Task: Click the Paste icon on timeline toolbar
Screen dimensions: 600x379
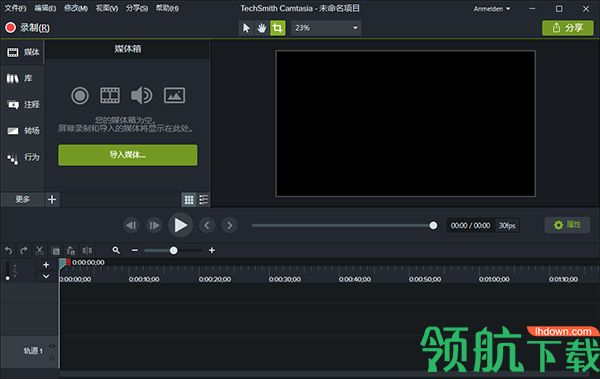Action: (x=71, y=251)
